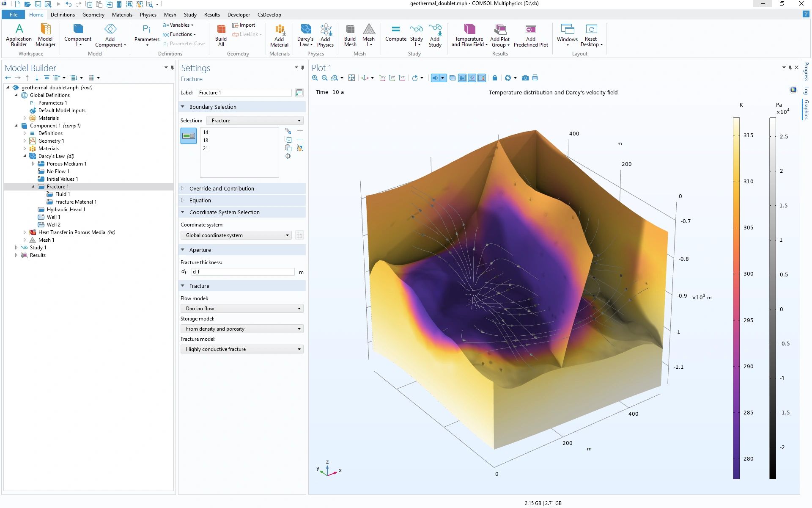Image resolution: width=812 pixels, height=508 pixels.
Task: Expand the Equation section
Action: pos(200,200)
